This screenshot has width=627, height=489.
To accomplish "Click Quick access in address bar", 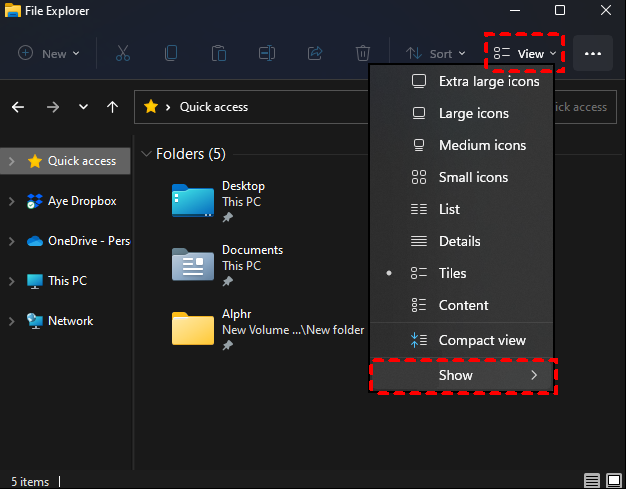I will pos(214,107).
